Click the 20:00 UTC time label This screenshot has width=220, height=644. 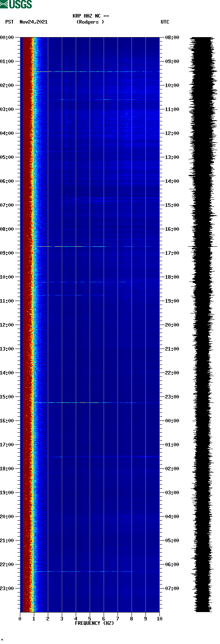[x=172, y=325]
